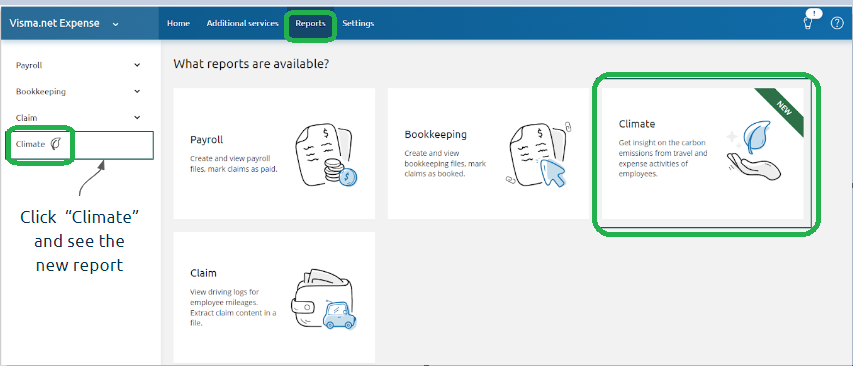Click the NEW ribbon on Climate card
This screenshot has height=366, width=853.
coord(783,108)
